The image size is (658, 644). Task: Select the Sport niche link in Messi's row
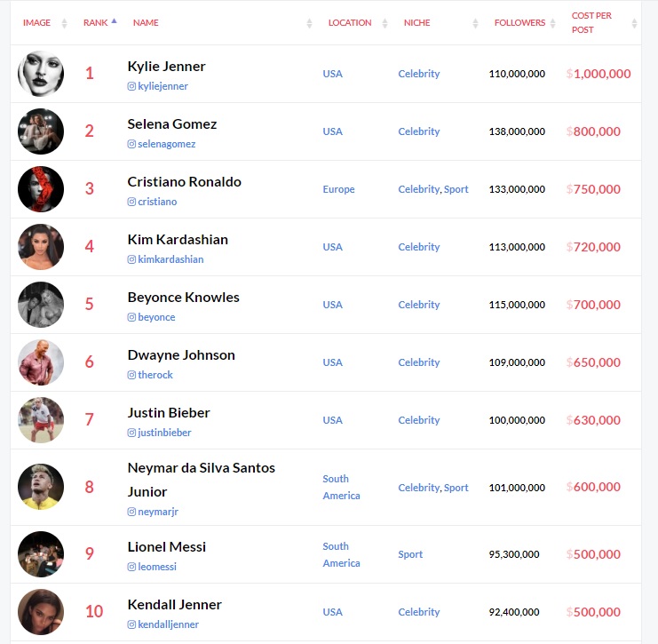click(x=410, y=554)
